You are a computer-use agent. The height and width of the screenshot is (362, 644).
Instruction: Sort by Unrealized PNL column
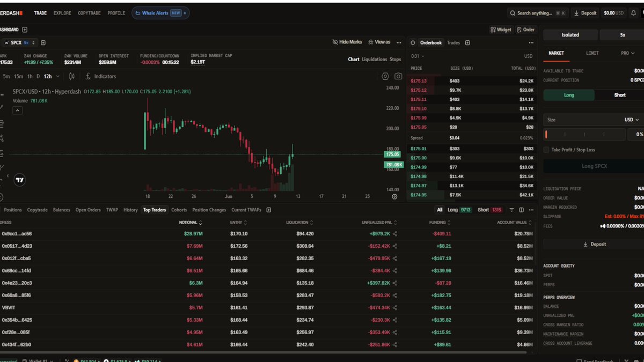coord(378,223)
